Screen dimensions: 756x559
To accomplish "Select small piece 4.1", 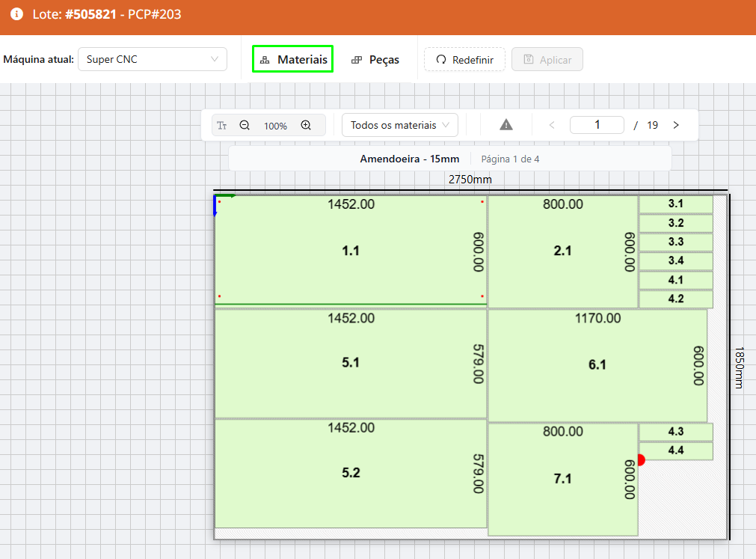I will [676, 280].
